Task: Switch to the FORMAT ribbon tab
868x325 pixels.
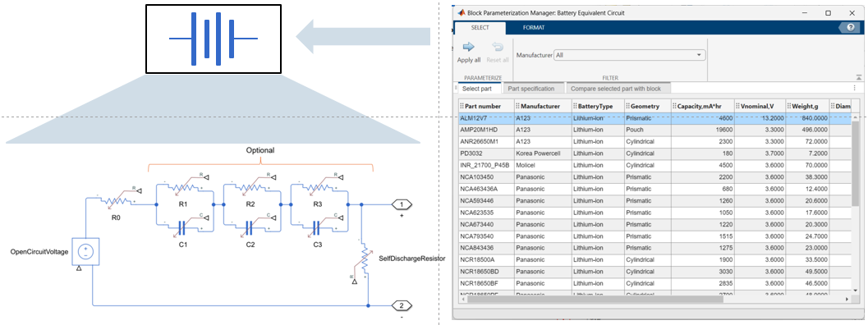Action: 535,27
